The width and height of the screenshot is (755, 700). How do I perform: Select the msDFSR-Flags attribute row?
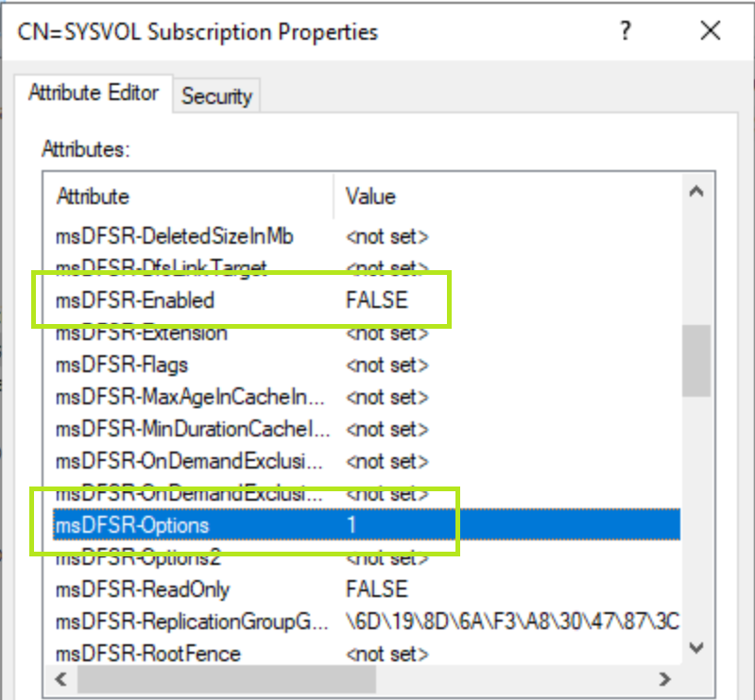pos(122,365)
